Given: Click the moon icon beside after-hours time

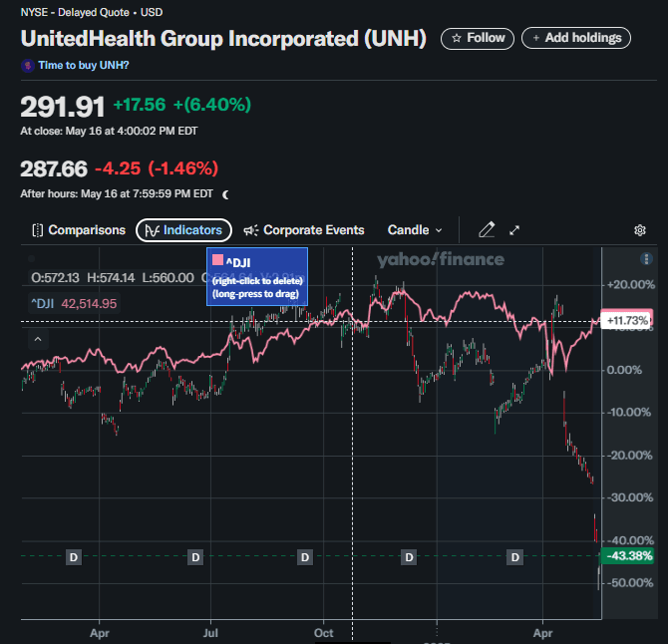Looking at the screenshot, I should point(225,194).
